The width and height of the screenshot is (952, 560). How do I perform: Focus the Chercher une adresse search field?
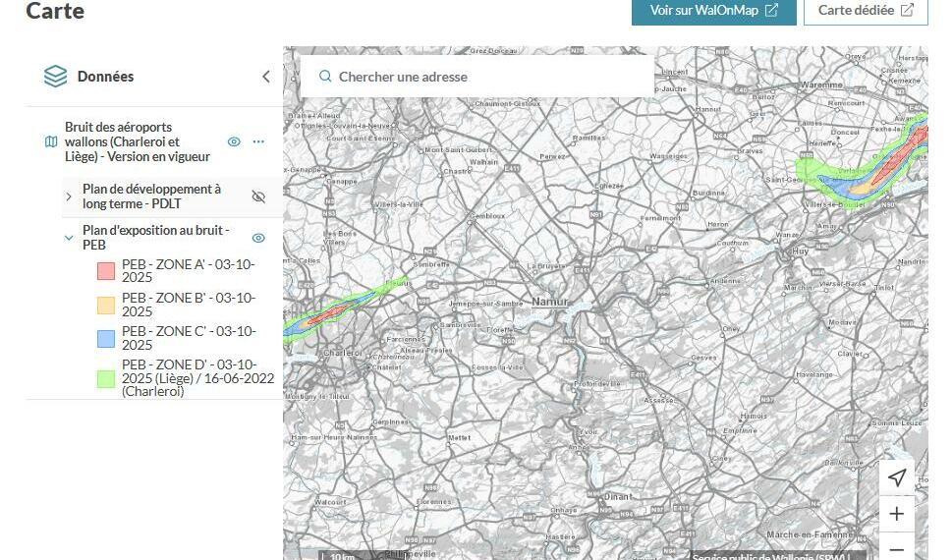(x=477, y=77)
